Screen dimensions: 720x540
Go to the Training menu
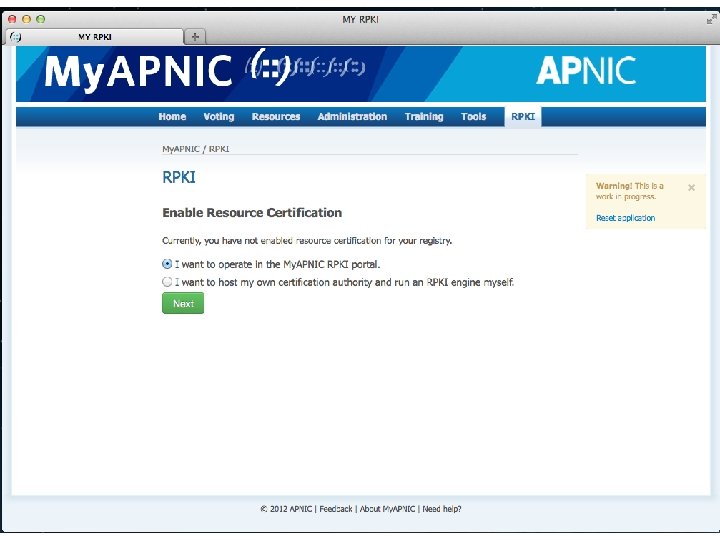[x=424, y=117]
